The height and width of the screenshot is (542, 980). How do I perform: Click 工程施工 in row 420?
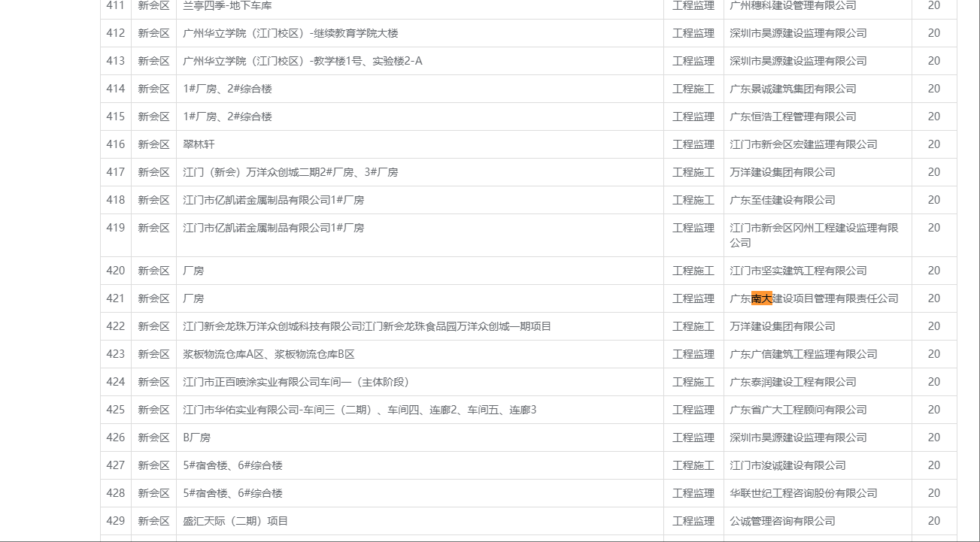(x=693, y=271)
